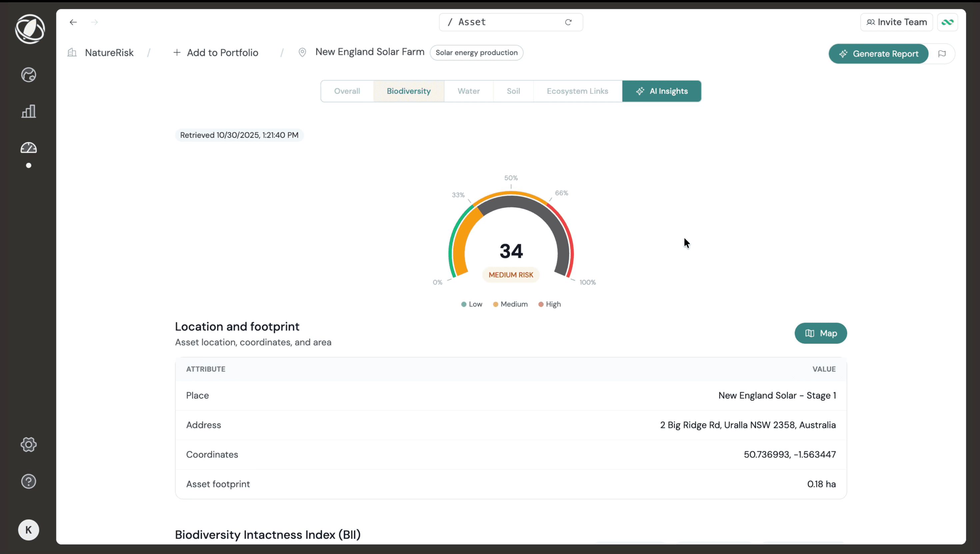Select the Overall tab
Image resolution: width=980 pixels, height=554 pixels.
tap(347, 91)
